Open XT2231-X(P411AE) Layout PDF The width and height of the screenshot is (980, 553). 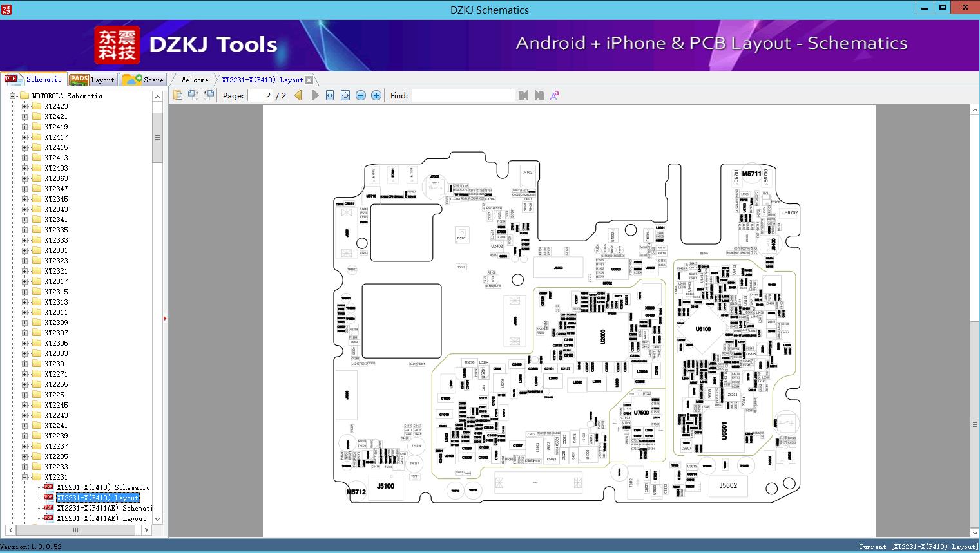point(101,518)
